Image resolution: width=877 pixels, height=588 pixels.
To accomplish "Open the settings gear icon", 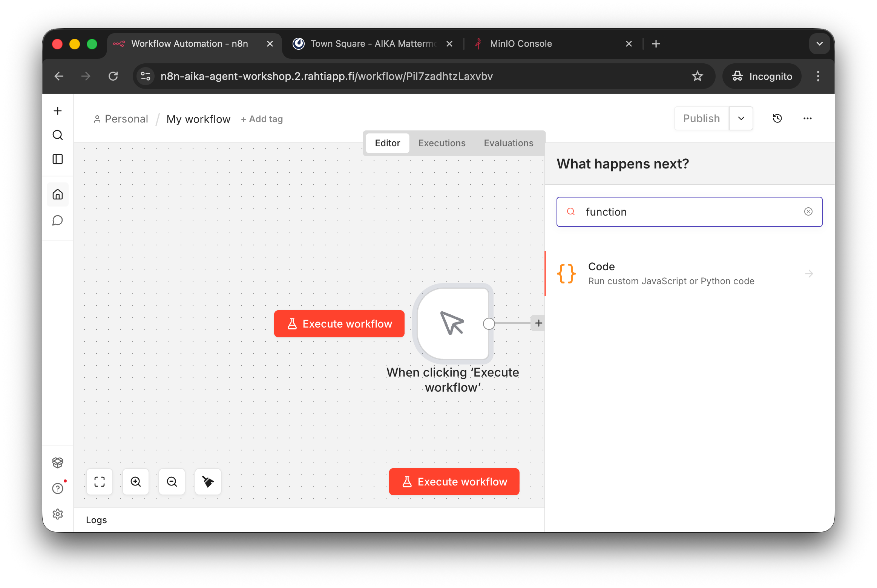I will tap(58, 514).
